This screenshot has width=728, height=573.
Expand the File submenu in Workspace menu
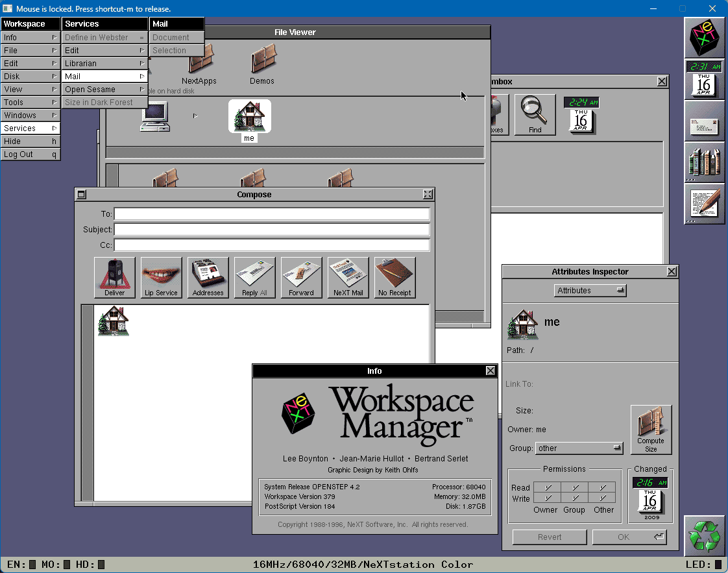coord(30,50)
